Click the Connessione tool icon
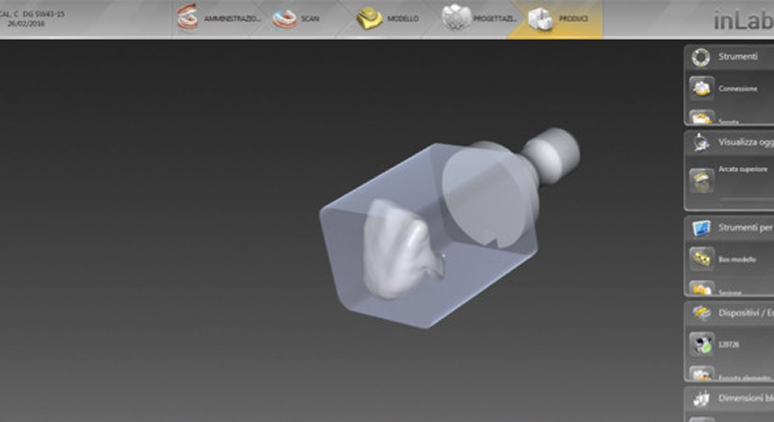This screenshot has height=422, width=774. point(701,88)
